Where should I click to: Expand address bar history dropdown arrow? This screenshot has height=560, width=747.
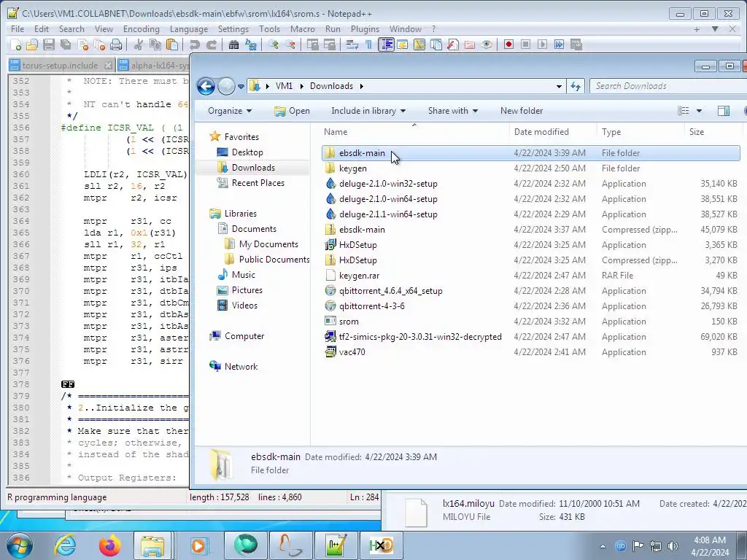pos(559,86)
